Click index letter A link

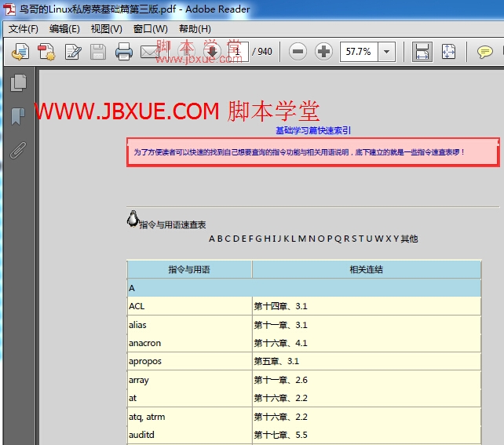pyautogui.click(x=211, y=239)
